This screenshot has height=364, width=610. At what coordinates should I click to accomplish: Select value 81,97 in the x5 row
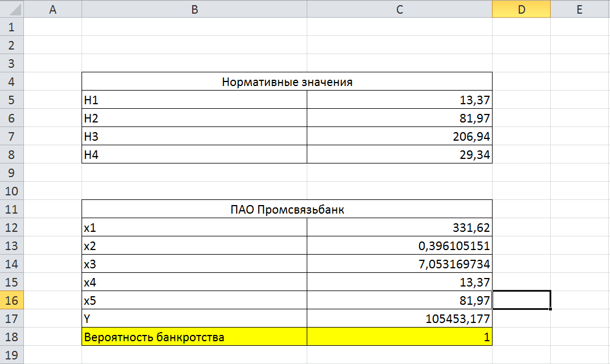coord(400,300)
